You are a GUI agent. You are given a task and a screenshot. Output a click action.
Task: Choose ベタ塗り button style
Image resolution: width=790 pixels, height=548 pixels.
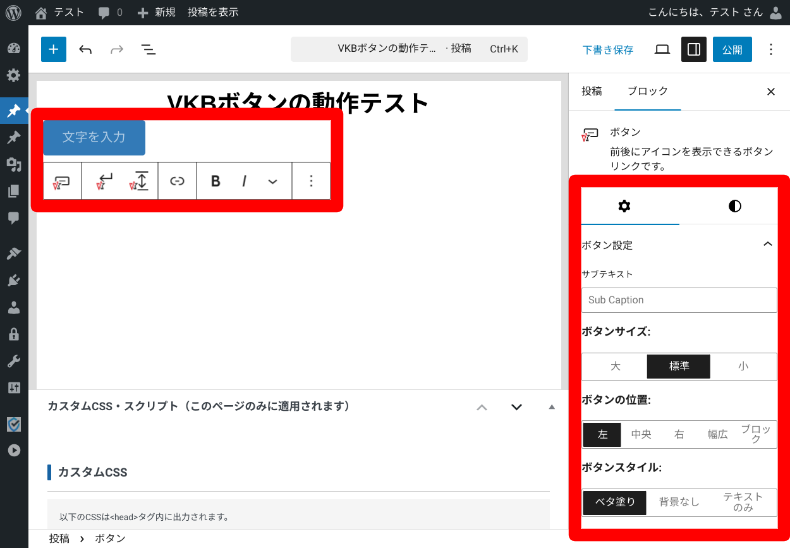615,502
